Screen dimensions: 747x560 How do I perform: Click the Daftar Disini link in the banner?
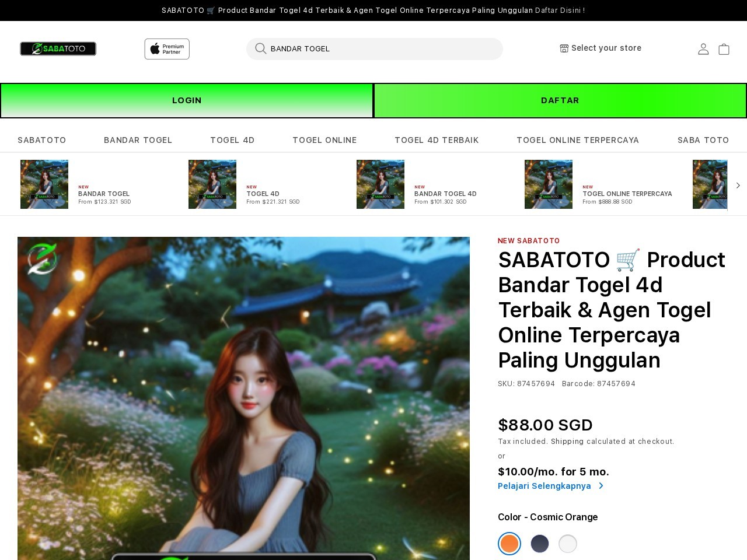click(558, 10)
